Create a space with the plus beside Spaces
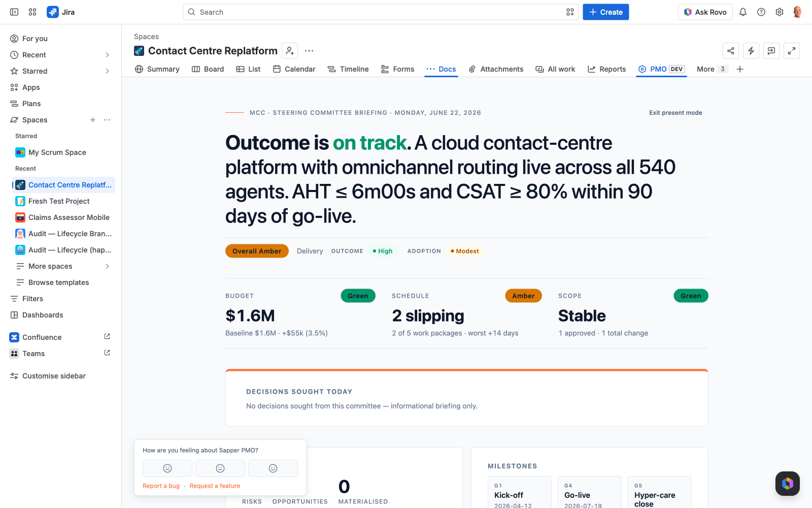812x508 pixels. [93, 120]
